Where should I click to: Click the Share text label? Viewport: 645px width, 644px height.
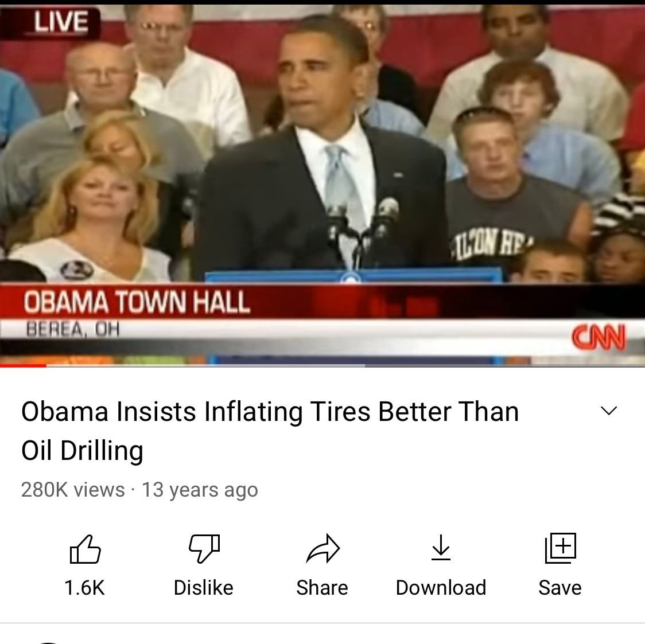322,587
